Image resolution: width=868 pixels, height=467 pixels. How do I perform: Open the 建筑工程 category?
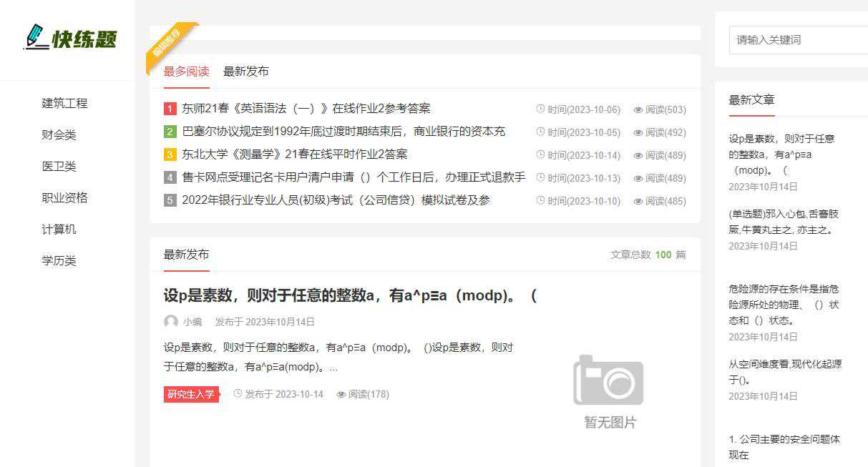pos(66,103)
